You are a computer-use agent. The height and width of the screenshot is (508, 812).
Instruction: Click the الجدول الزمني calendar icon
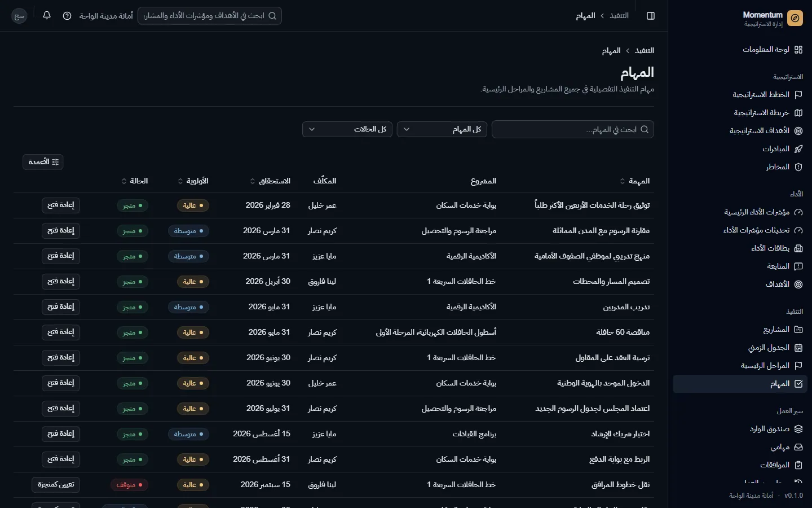(x=798, y=348)
